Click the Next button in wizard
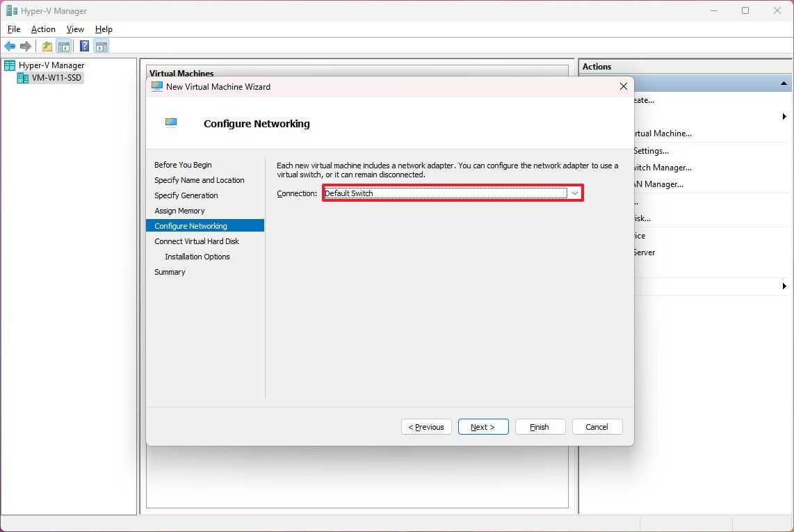The width and height of the screenshot is (794, 532). coord(483,427)
